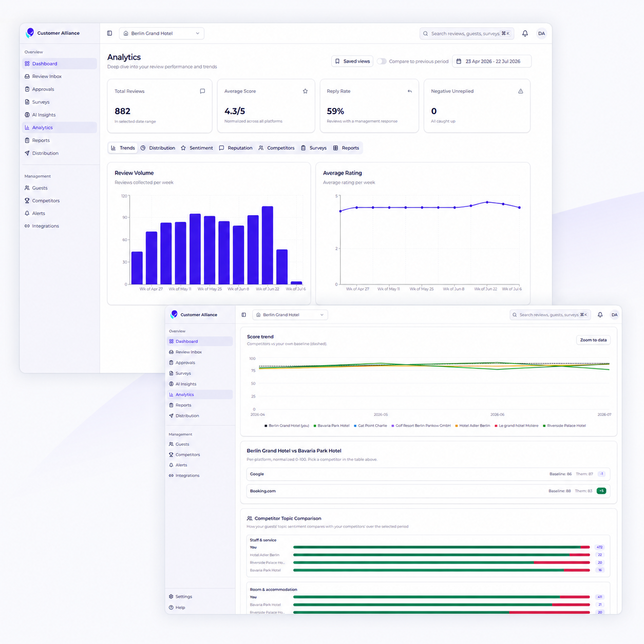Click the calendar icon in date range
644x644 pixels.
tap(459, 61)
